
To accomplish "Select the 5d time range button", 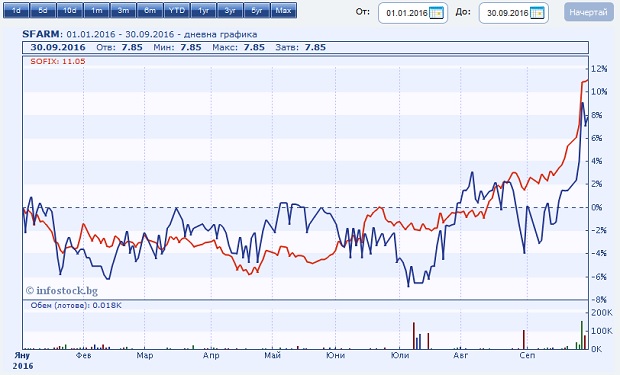I will point(43,11).
